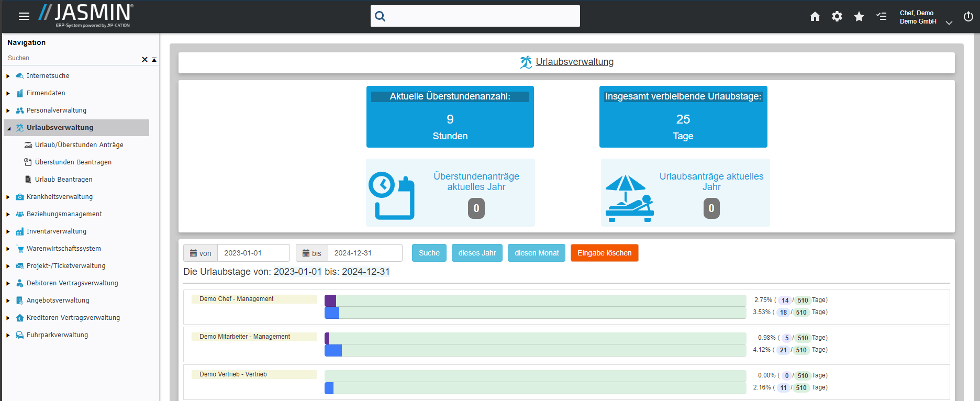Click the beach vacation requests icon

click(x=629, y=198)
